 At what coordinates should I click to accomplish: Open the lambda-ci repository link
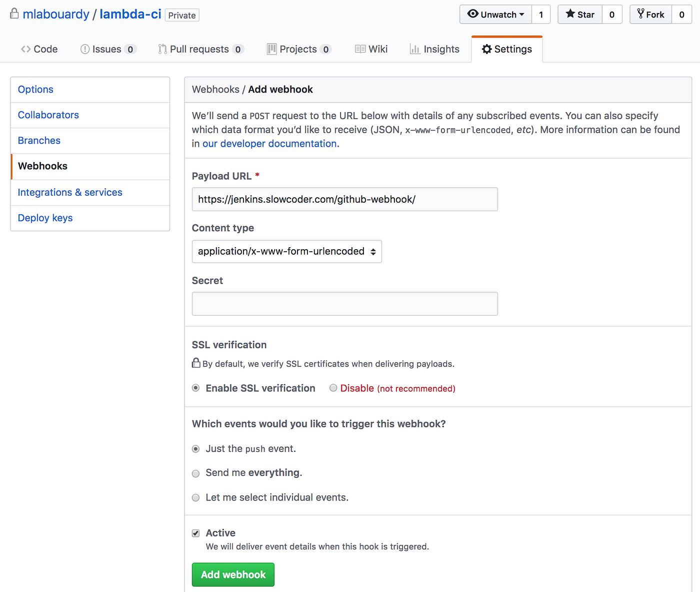[130, 14]
